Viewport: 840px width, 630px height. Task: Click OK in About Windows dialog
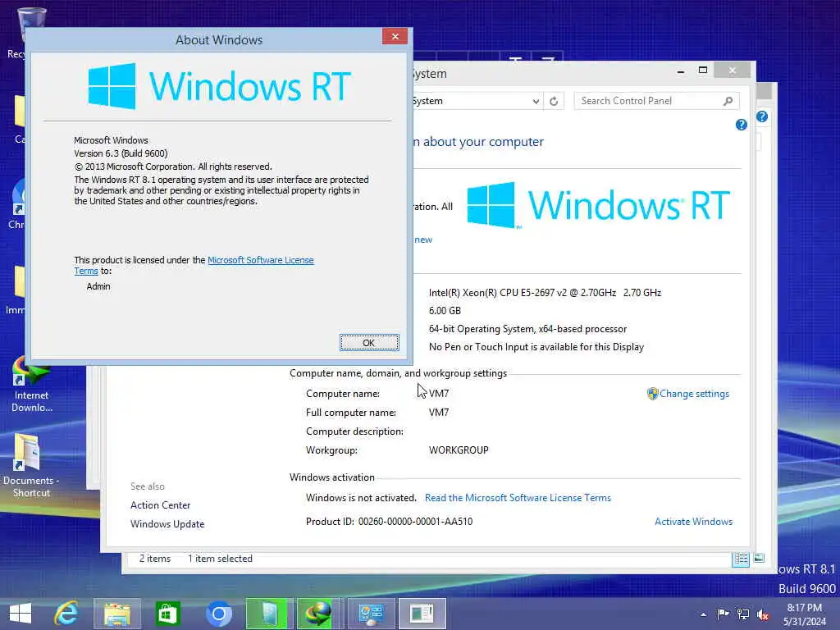tap(369, 343)
